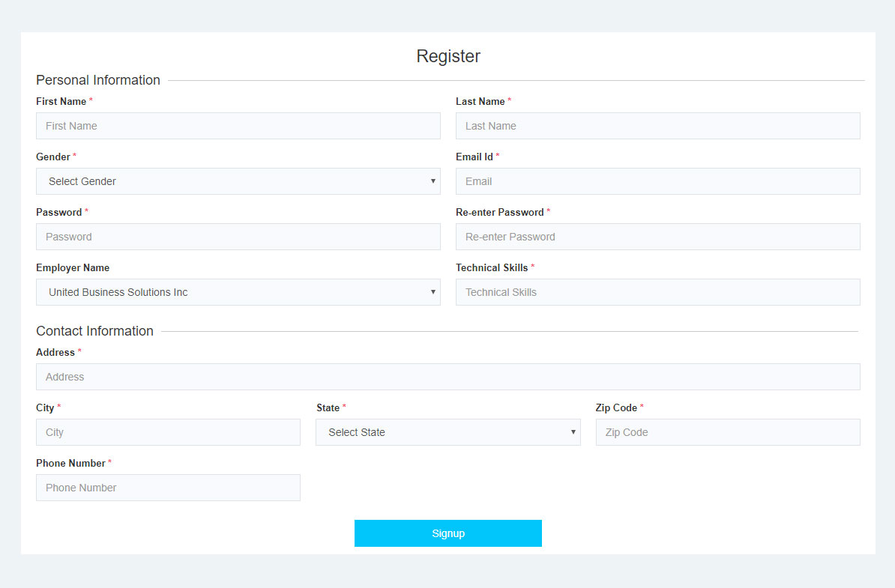The width and height of the screenshot is (895, 588).
Task: Click the Gender dropdown arrow
Action: [433, 181]
